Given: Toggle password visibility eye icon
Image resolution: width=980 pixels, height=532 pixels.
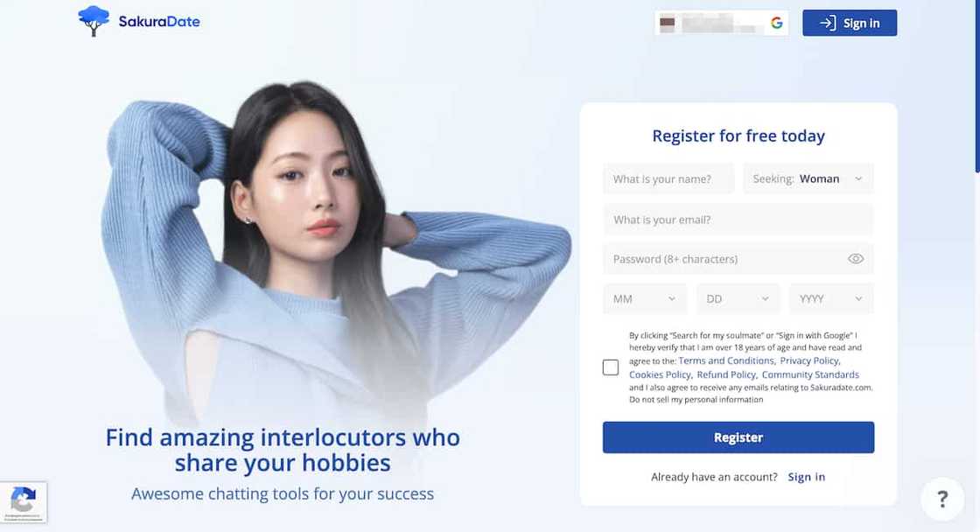Looking at the screenshot, I should 856,259.
